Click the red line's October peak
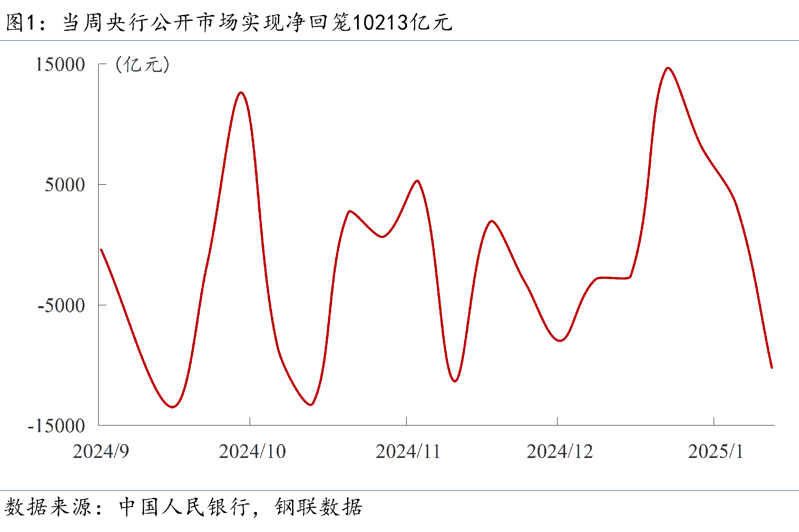Image resolution: width=799 pixels, height=532 pixels. (x=241, y=92)
